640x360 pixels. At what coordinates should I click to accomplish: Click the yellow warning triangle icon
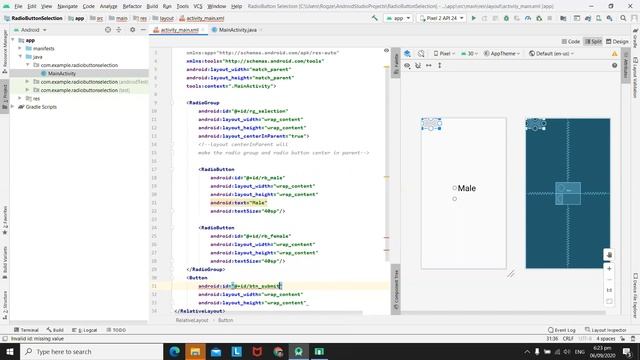[x=614, y=53]
